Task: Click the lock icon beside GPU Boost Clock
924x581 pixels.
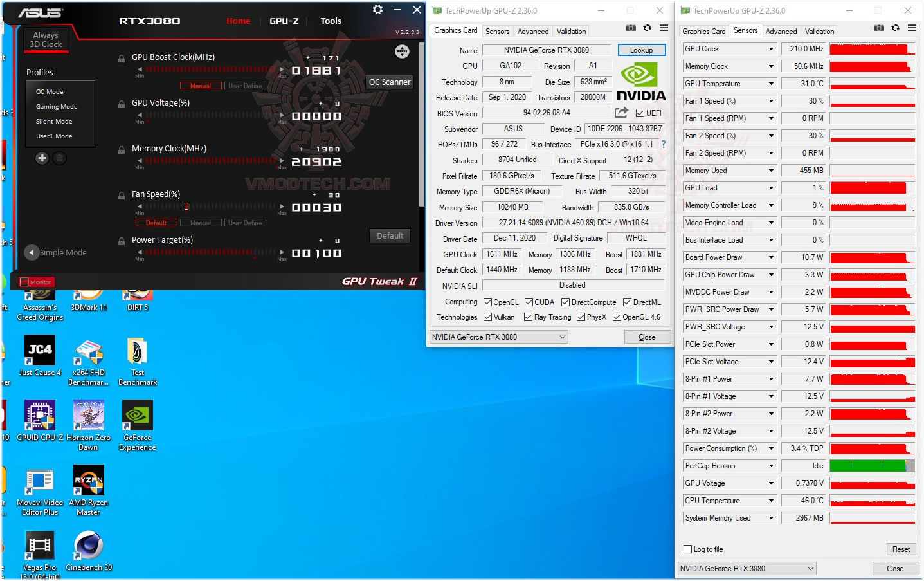Action: click(122, 58)
